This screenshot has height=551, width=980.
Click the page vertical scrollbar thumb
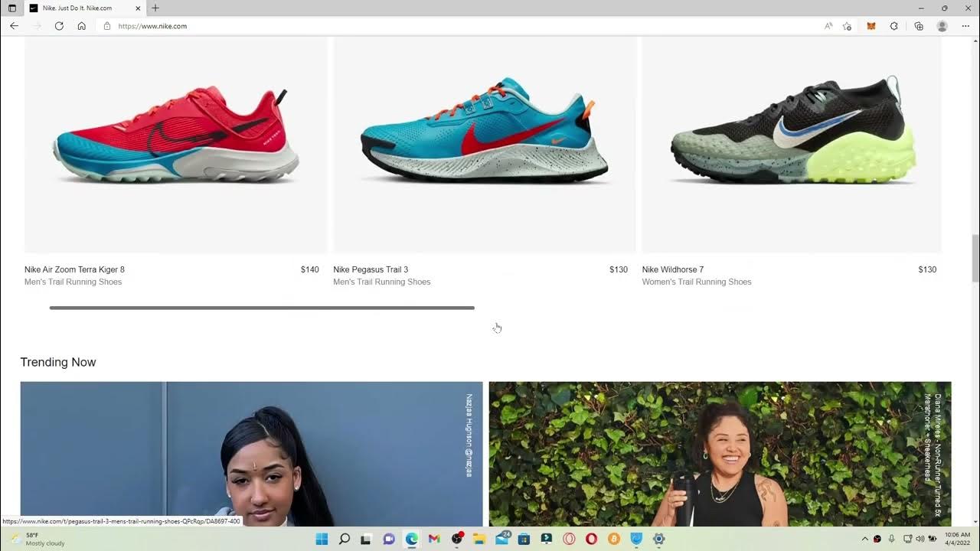coord(975,259)
